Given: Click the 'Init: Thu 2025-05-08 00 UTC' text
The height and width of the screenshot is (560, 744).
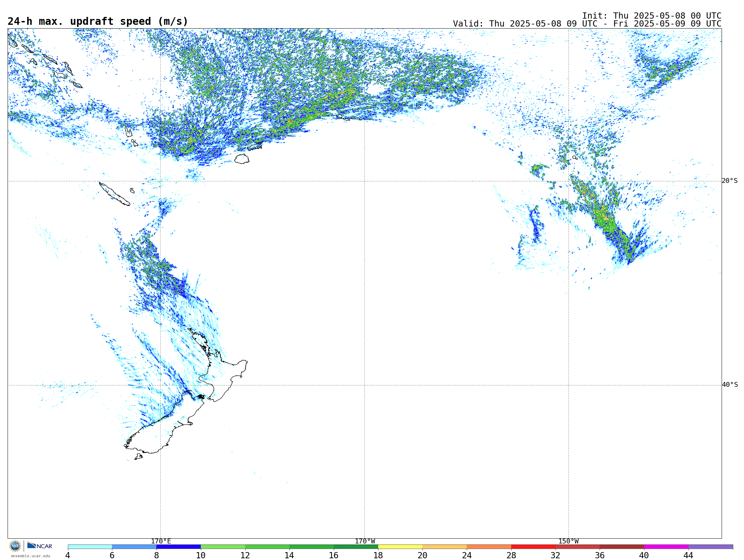Looking at the screenshot, I should (x=652, y=16).
